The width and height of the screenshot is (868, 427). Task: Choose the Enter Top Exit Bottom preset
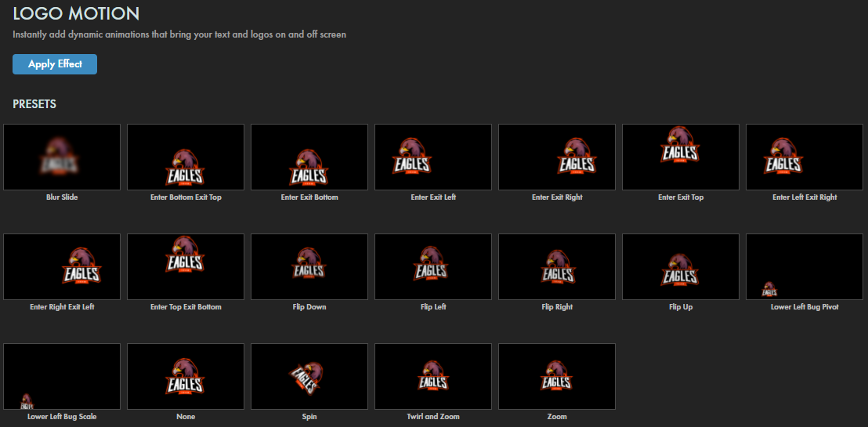pyautogui.click(x=186, y=267)
